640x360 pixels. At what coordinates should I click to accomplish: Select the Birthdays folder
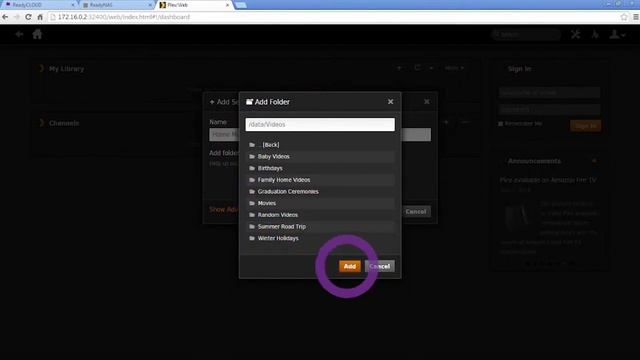click(320, 168)
